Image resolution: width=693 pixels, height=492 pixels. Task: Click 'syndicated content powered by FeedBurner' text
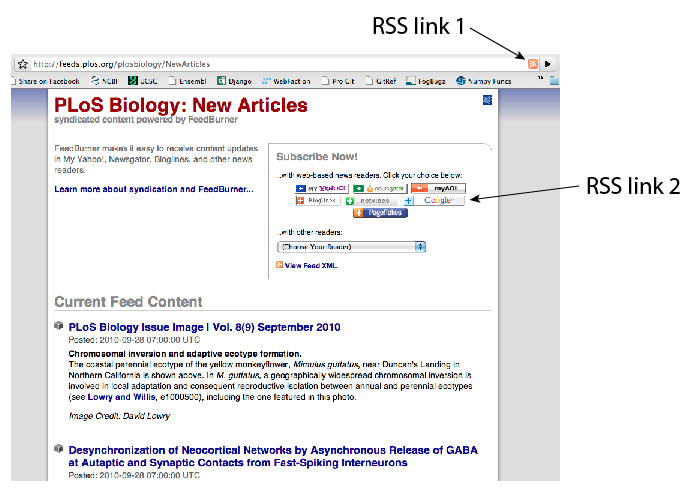(x=146, y=120)
